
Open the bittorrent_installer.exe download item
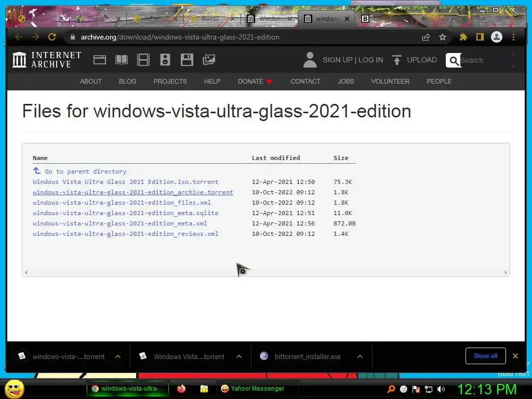308,356
